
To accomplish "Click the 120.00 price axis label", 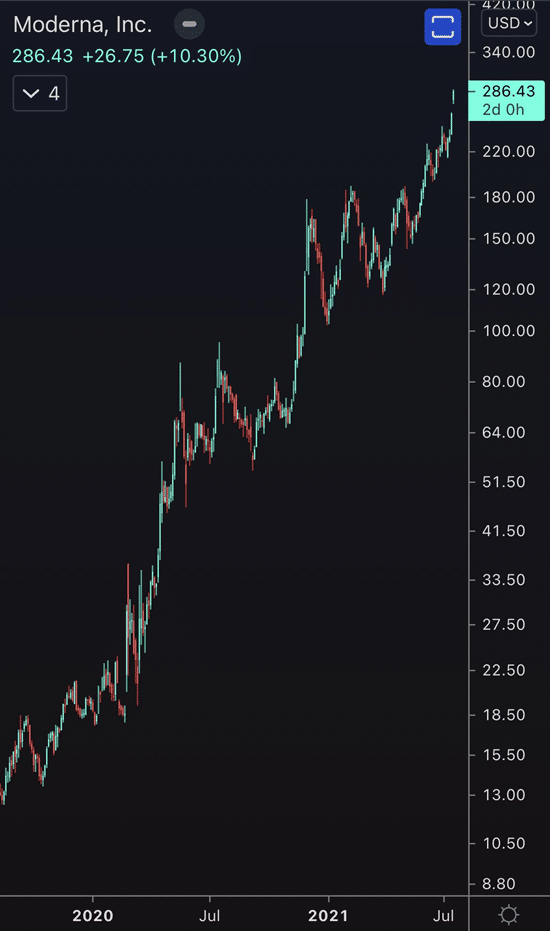I will pyautogui.click(x=508, y=289).
